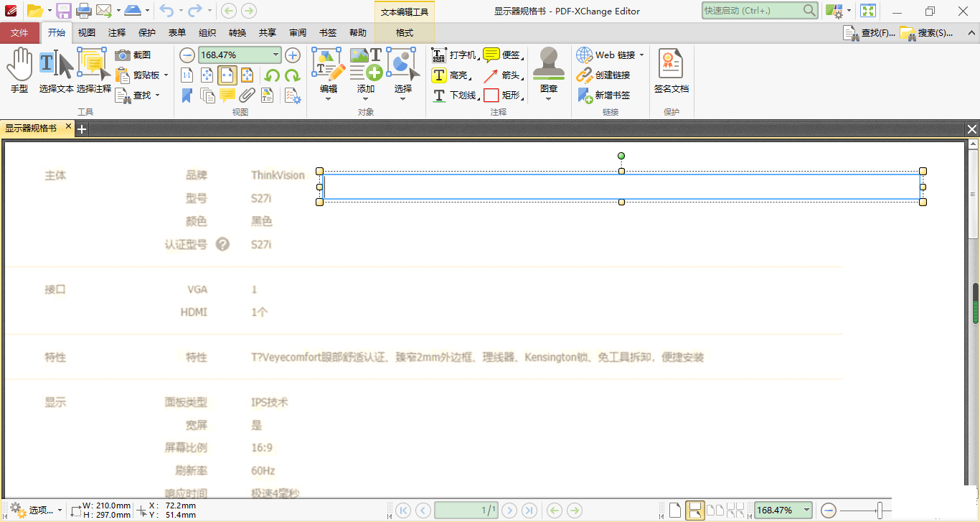Viewport: 980px width, 522px height.
Task: Click the Undo arrow in quick toolbar
Action: point(166,11)
